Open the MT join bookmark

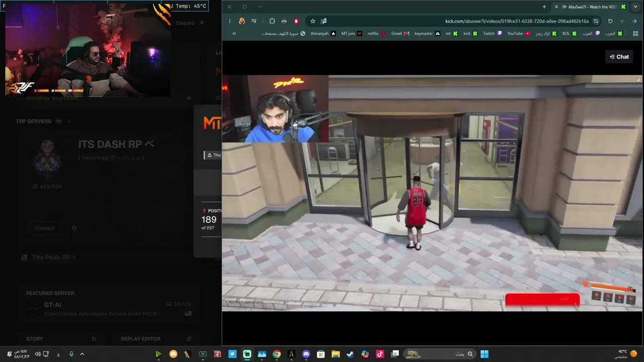click(352, 34)
